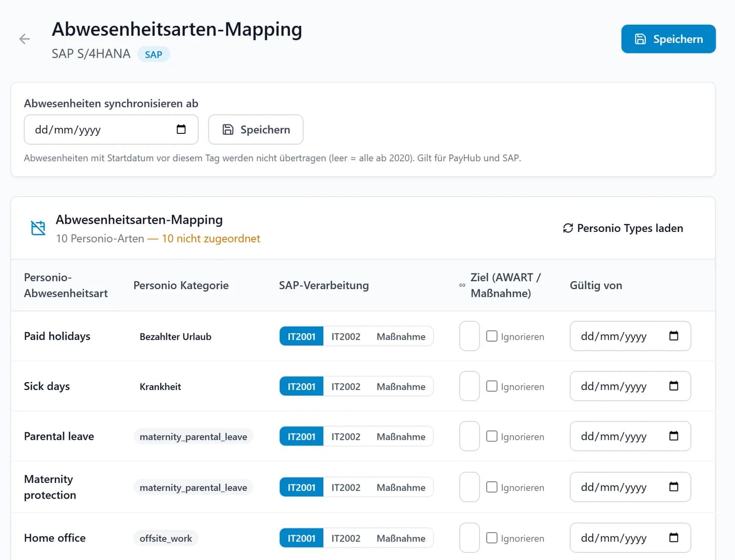Screen dimensions: 735x560
Task: Tick Ignorieren for Parental leave
Action: 492,436
